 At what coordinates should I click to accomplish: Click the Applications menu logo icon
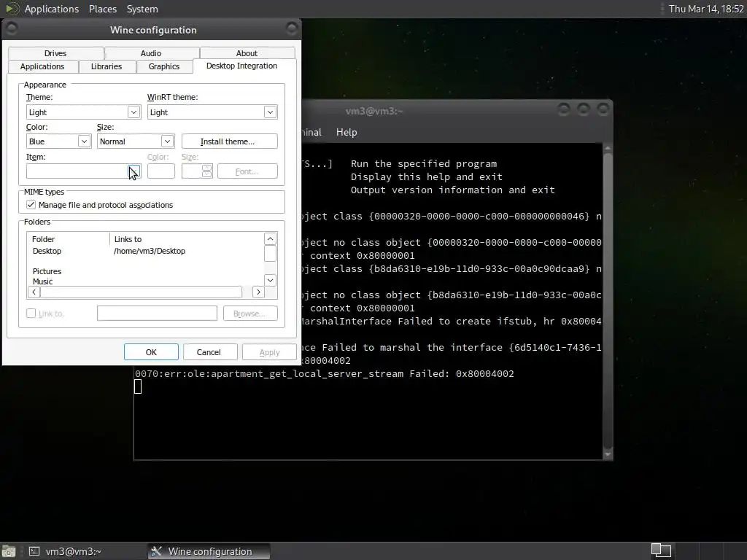[x=12, y=9]
